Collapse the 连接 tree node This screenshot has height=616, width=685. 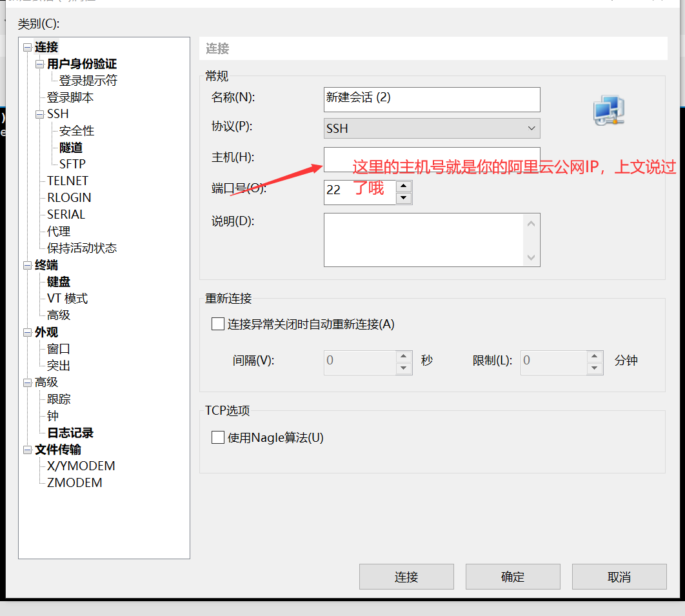click(x=26, y=46)
